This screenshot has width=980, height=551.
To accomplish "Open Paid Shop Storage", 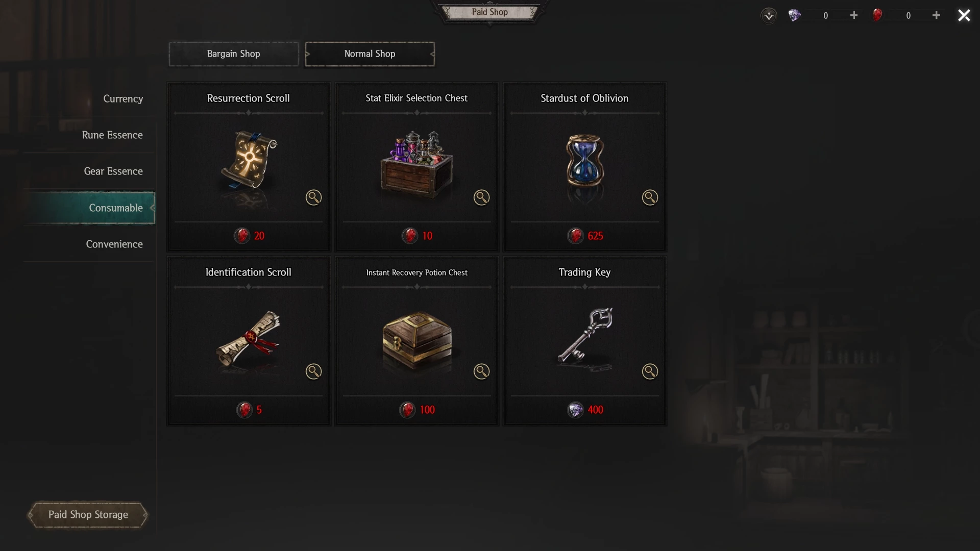I will 88,515.
